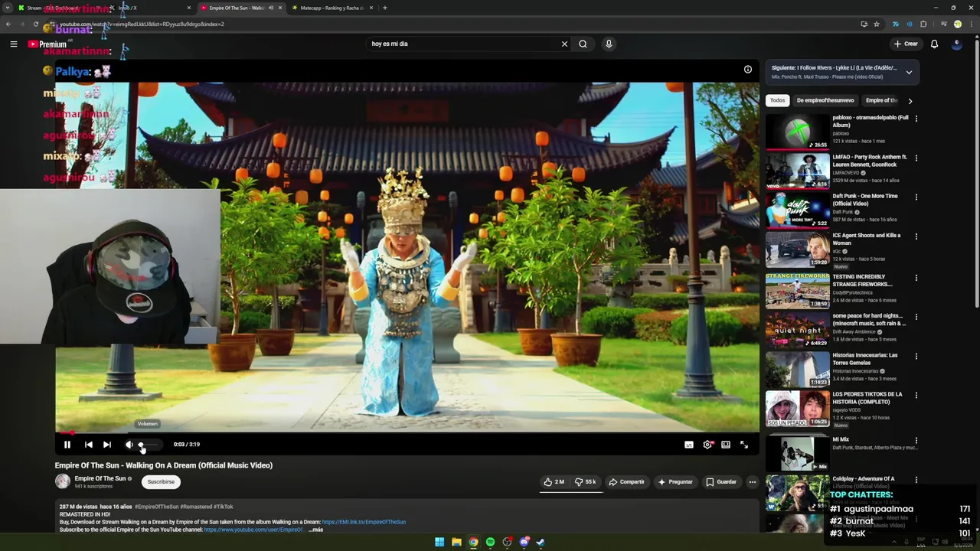Open the Empire of the Sun YouTube channel URL
980x551 pixels.
tap(254, 530)
